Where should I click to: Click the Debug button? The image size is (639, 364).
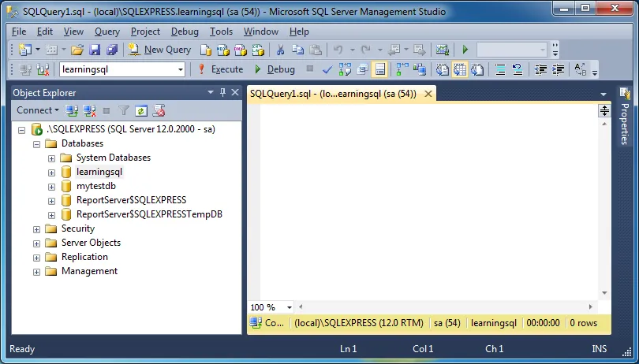tap(275, 69)
